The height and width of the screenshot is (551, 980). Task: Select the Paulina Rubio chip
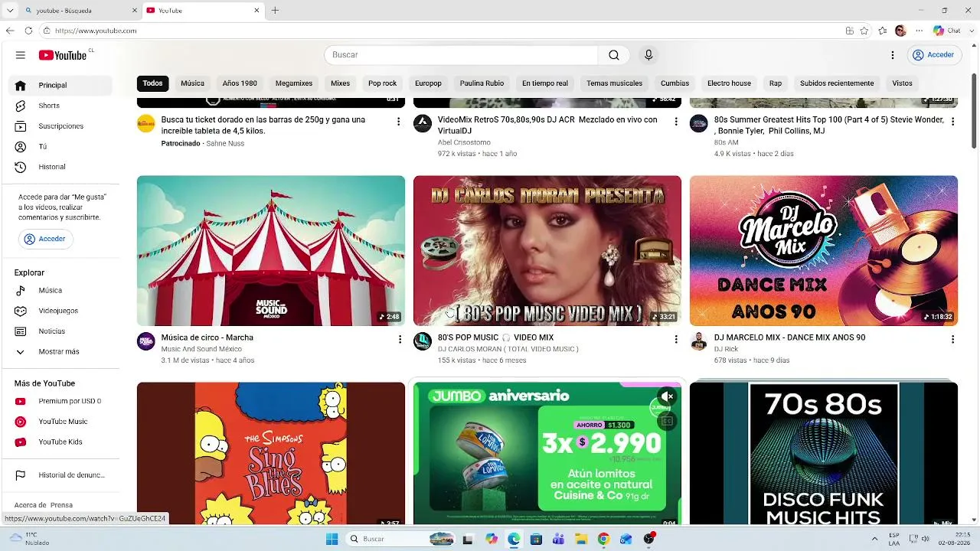tap(482, 83)
